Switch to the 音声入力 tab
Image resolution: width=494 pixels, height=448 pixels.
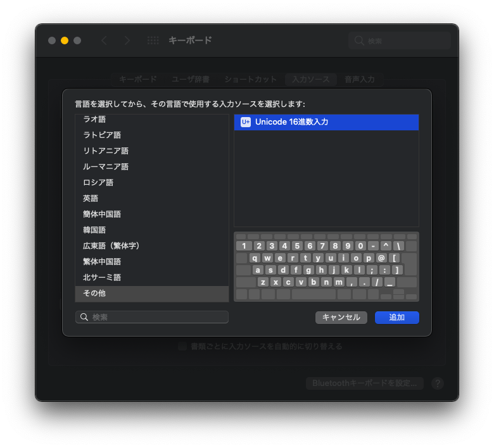point(360,79)
